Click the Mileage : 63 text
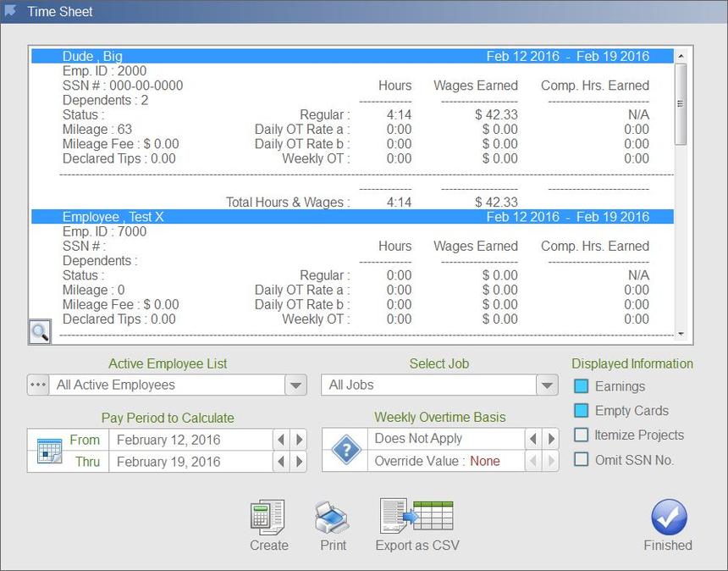The image size is (728, 571). pyautogui.click(x=97, y=129)
